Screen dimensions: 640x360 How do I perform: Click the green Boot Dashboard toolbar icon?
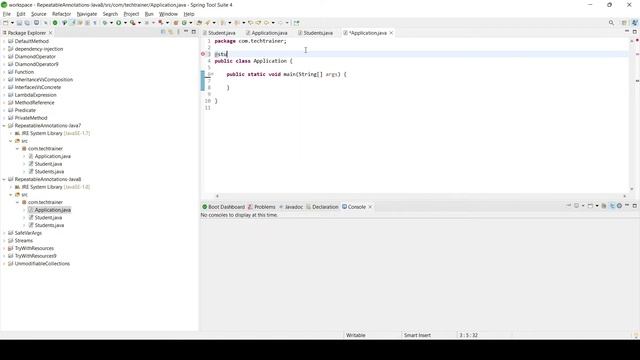pos(55,23)
